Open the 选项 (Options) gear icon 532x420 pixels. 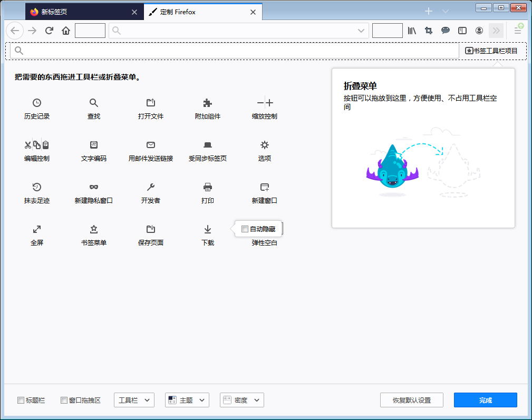[264, 144]
